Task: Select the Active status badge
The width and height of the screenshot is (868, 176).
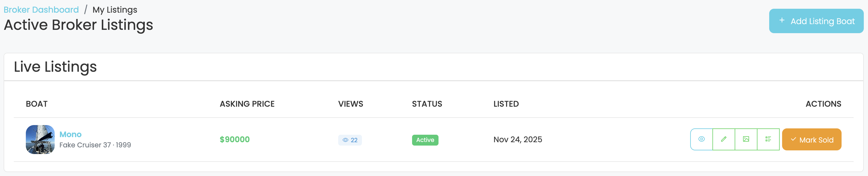Action: click(x=425, y=140)
